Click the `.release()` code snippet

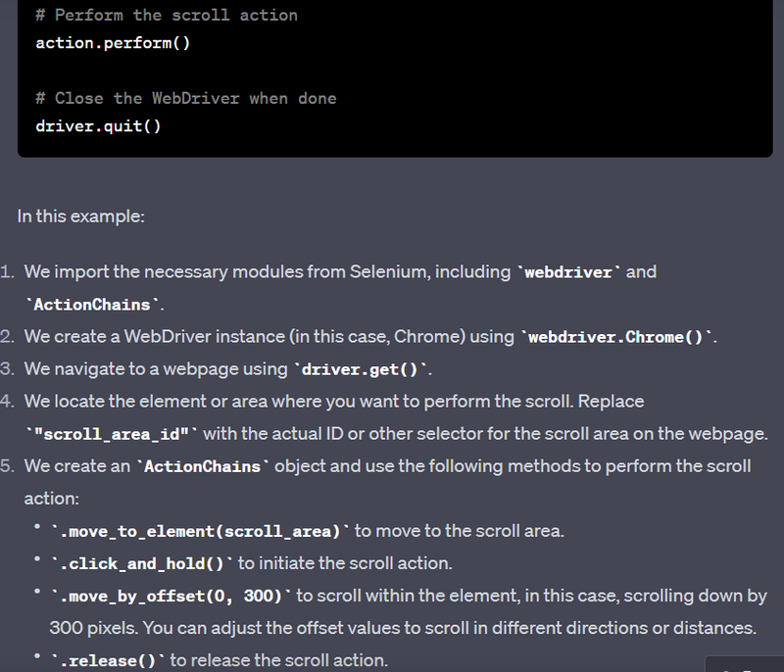(108, 660)
